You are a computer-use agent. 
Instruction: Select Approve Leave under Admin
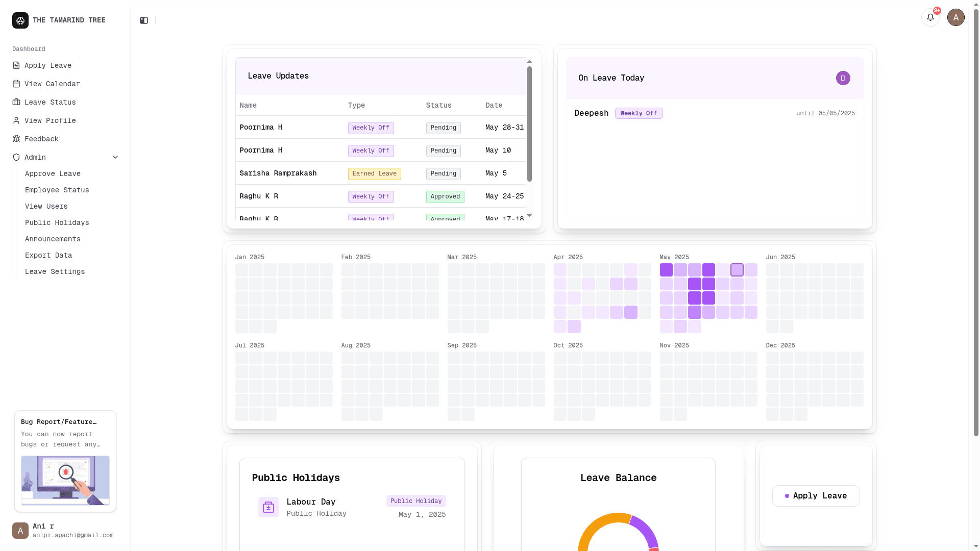[x=53, y=173]
